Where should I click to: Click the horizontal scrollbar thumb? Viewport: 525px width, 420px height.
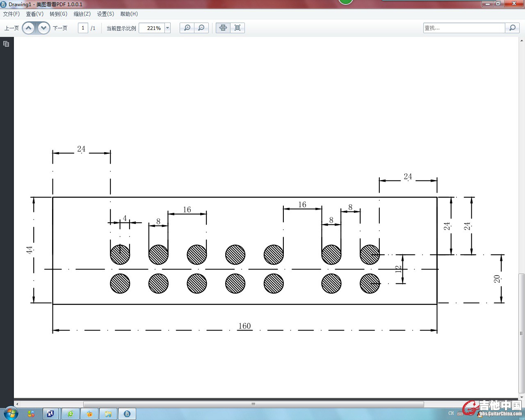253,404
